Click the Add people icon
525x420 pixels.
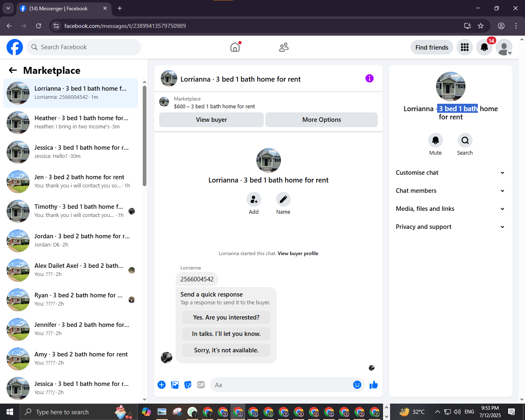pyautogui.click(x=254, y=199)
